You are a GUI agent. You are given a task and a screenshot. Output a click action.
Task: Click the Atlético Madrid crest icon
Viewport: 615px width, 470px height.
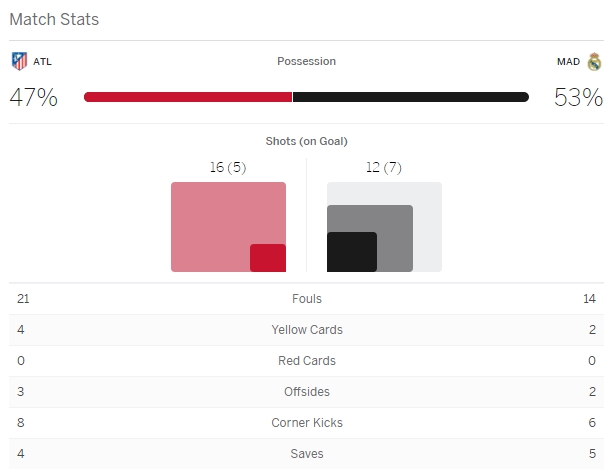tap(19, 61)
